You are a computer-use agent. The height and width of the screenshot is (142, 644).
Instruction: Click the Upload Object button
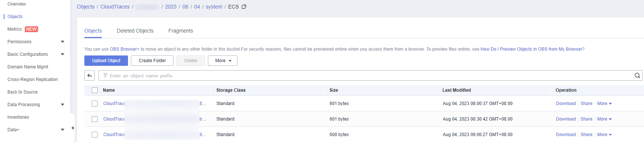pos(106,61)
